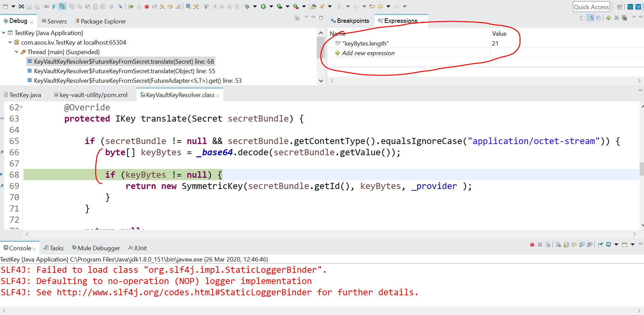Click inside the Quick Access field

pos(591,6)
